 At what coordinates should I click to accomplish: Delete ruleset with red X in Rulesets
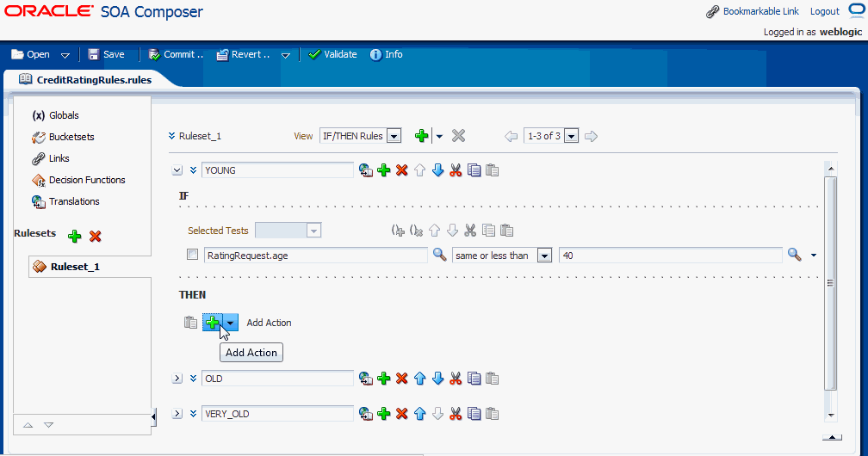tap(96, 237)
